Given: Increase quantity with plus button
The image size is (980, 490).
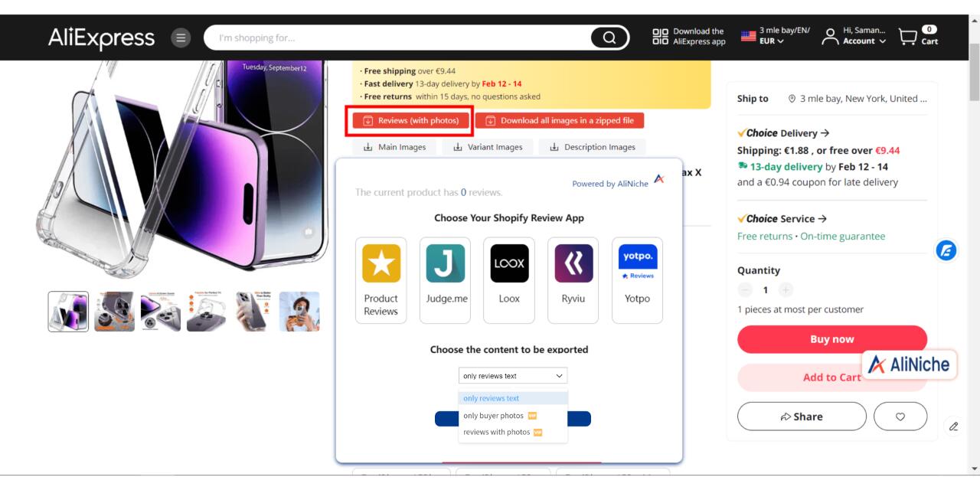Looking at the screenshot, I should (x=786, y=289).
